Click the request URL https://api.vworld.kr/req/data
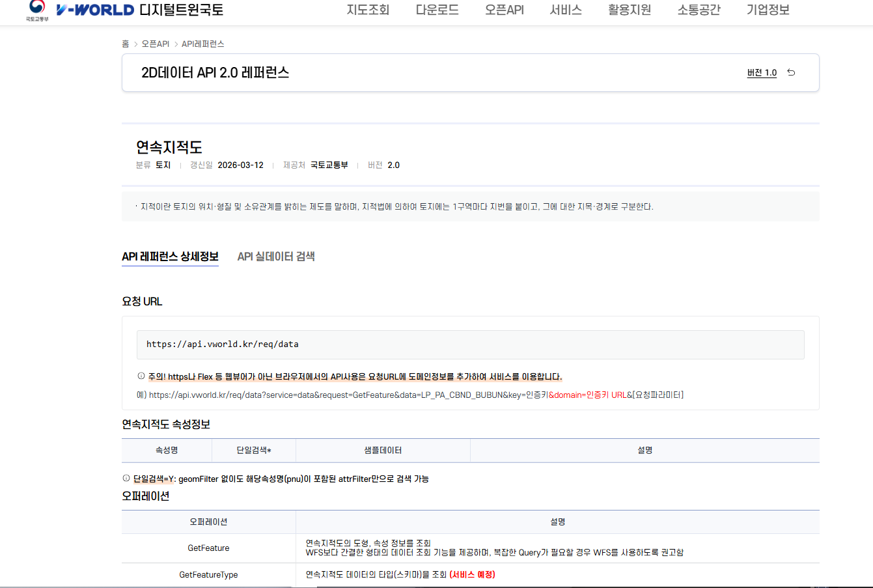 tap(222, 344)
